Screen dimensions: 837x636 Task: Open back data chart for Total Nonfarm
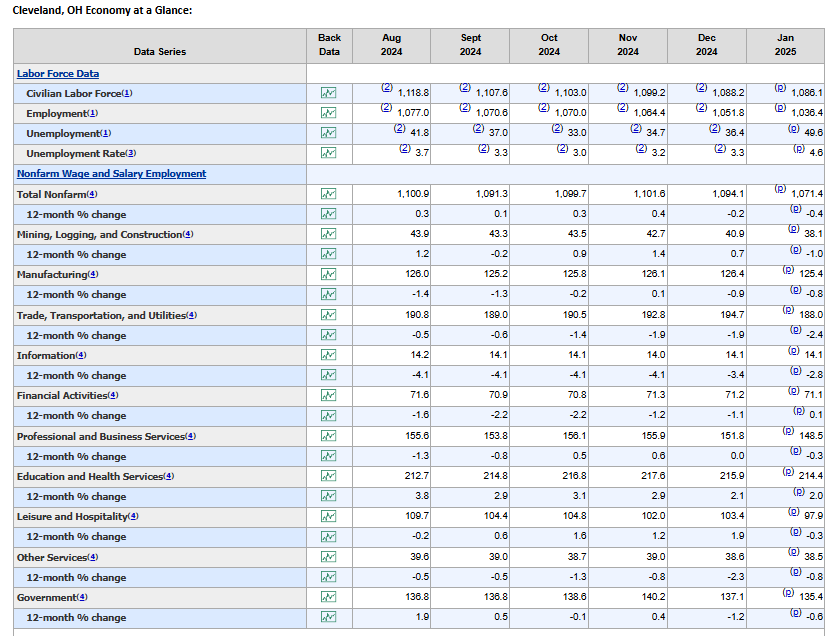328,194
